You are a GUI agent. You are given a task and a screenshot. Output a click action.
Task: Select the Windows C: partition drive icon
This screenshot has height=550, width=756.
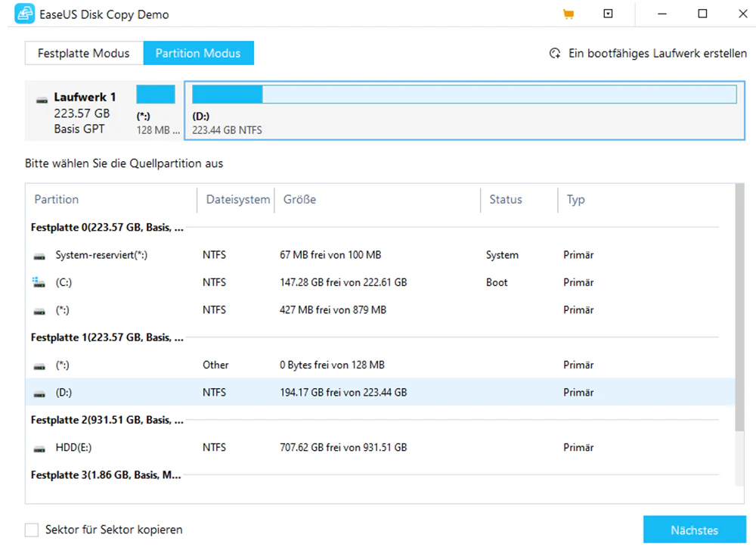point(39,282)
